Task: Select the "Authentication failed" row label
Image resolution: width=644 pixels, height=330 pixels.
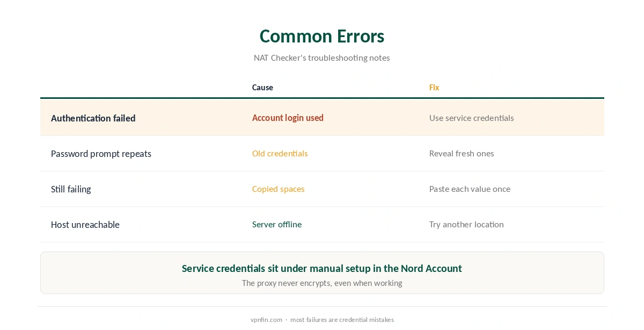Action: pos(93,118)
